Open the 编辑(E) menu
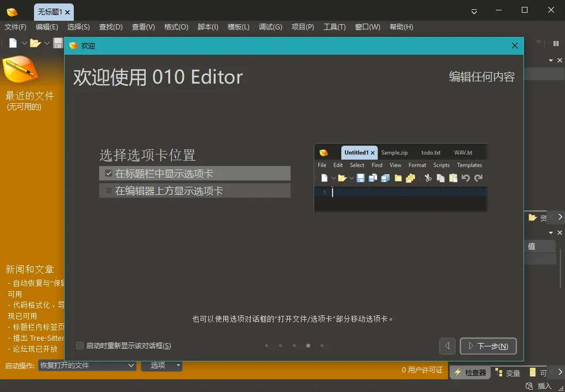The width and height of the screenshot is (565, 392). (x=47, y=27)
